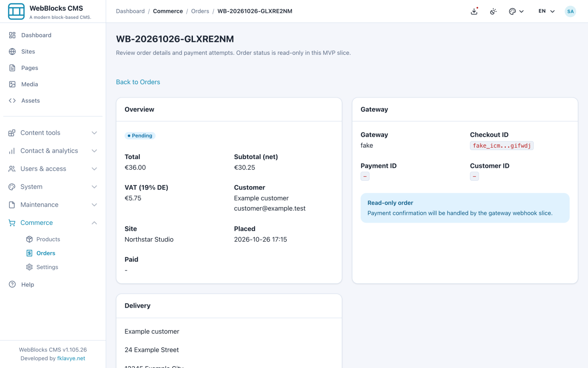This screenshot has width=588, height=368.
Task: Click the SA user avatar
Action: pos(571,11)
